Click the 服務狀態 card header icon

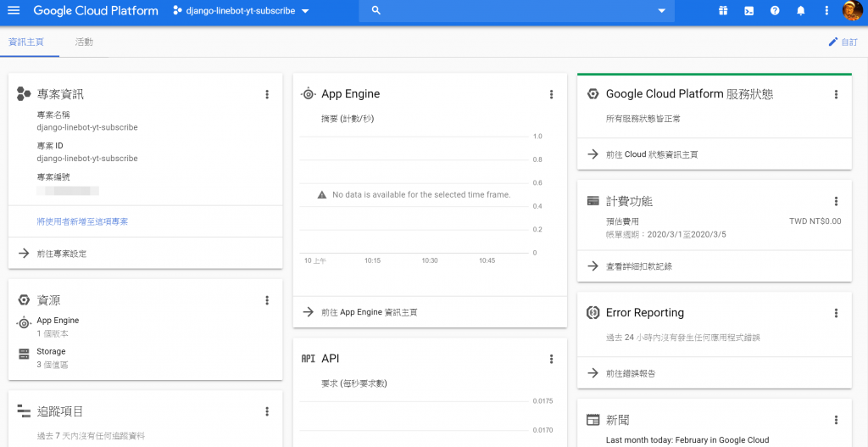[593, 94]
